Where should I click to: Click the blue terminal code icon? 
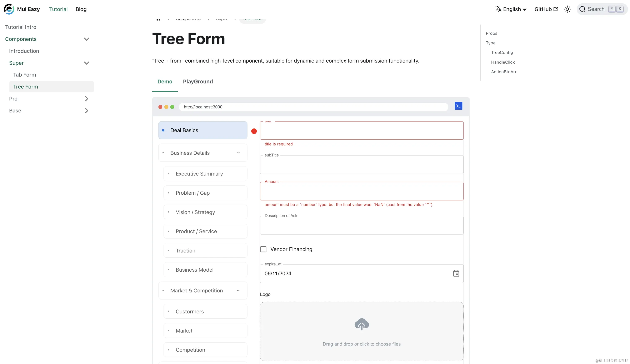(x=458, y=106)
